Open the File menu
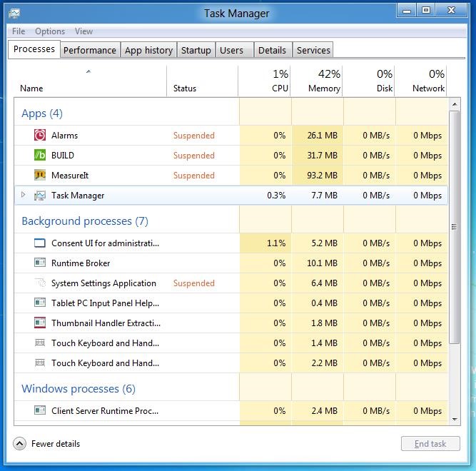Screen dimensions: 476x471 [19, 31]
